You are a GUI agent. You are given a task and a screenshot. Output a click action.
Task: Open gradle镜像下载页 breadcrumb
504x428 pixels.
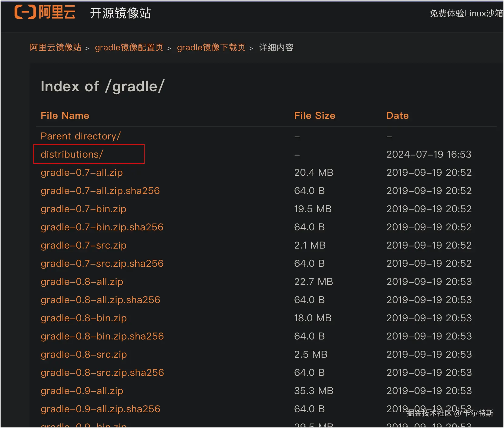tap(211, 48)
